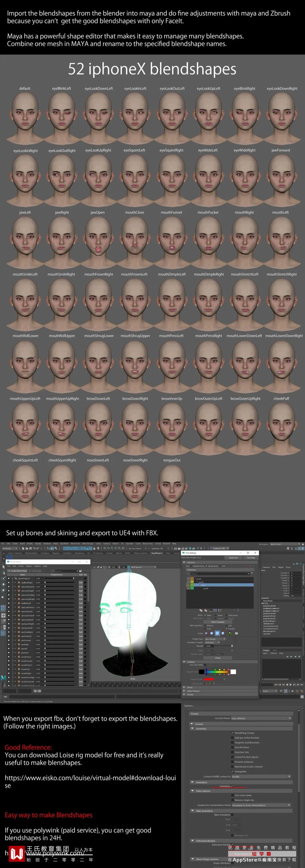The height and width of the screenshot is (868, 305).
Task: Toggle the Smoothing Groups checkbox
Action: (x=232, y=733)
